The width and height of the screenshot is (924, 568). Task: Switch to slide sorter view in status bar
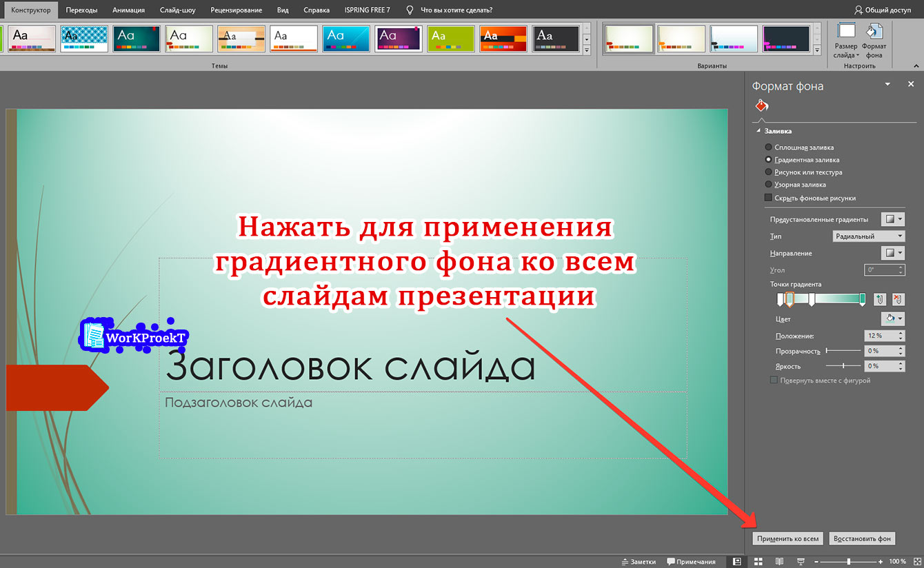point(758,561)
